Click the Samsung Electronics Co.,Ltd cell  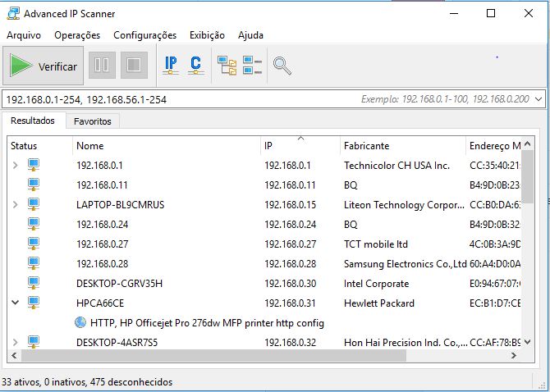[x=406, y=263]
